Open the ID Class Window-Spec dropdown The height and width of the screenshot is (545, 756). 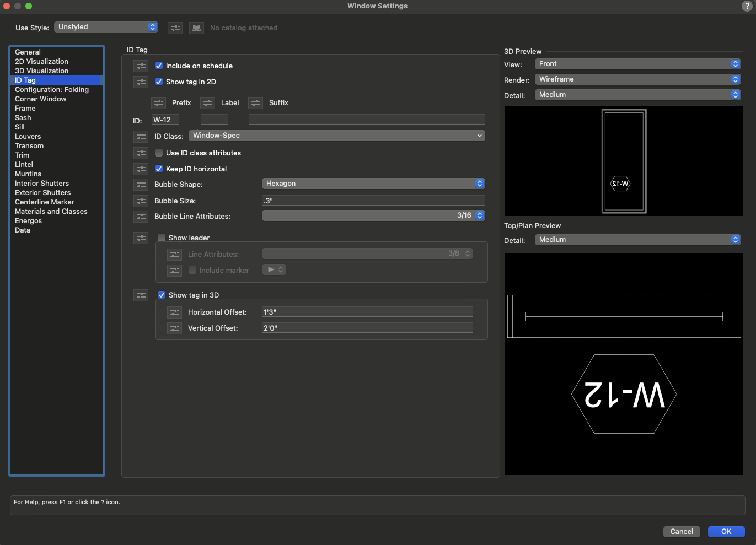[336, 136]
